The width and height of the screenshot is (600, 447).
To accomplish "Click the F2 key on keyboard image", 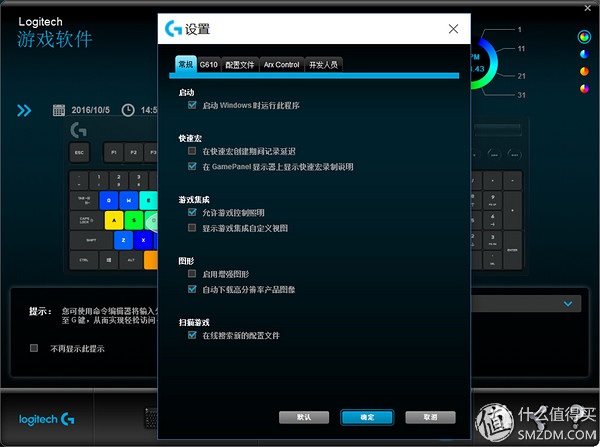I will [134, 153].
